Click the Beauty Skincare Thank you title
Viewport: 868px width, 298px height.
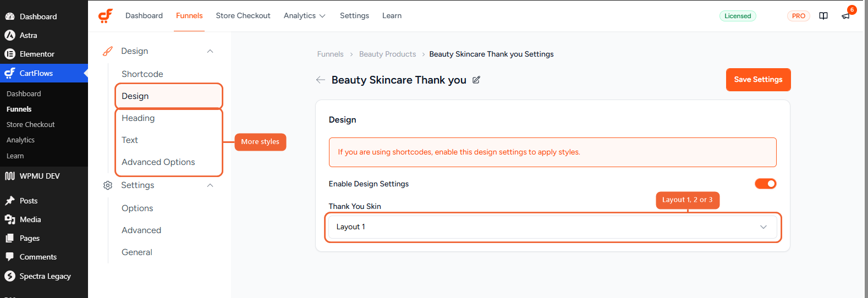point(399,80)
